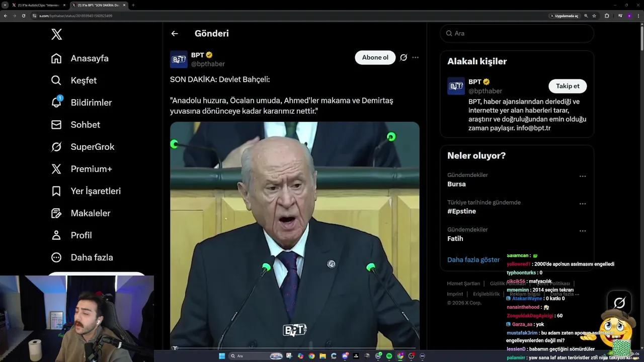Click the Grok icon beside Abone ol
The image size is (644, 362).
coord(404,57)
